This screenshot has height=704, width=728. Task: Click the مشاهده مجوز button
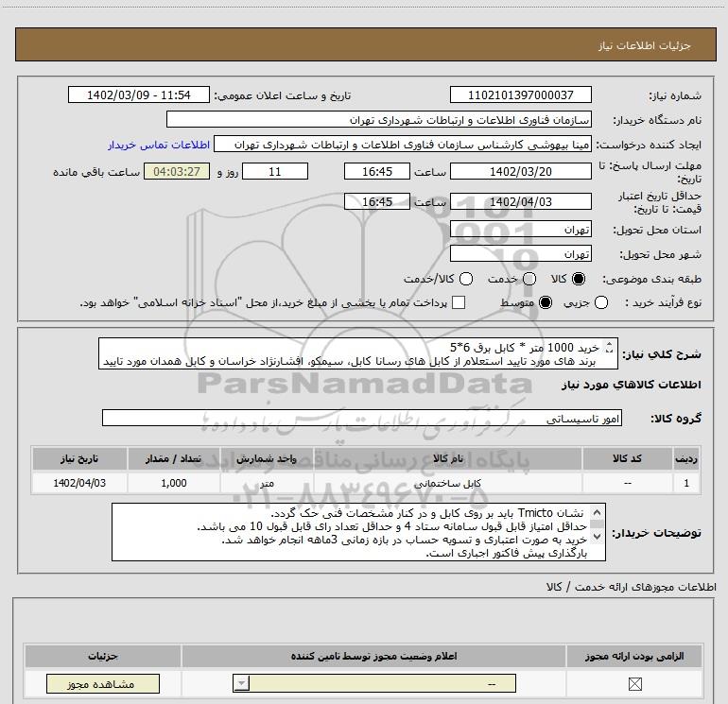pos(103,683)
